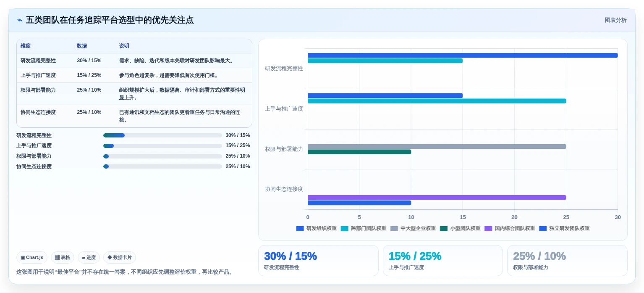Toggle the 独立研发团队权重 legend item

click(x=564, y=228)
